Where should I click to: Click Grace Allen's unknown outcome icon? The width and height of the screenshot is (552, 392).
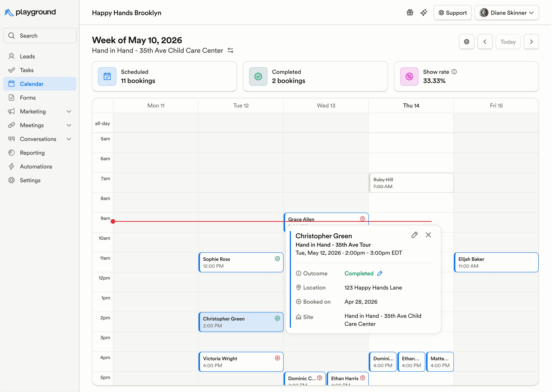[363, 219]
